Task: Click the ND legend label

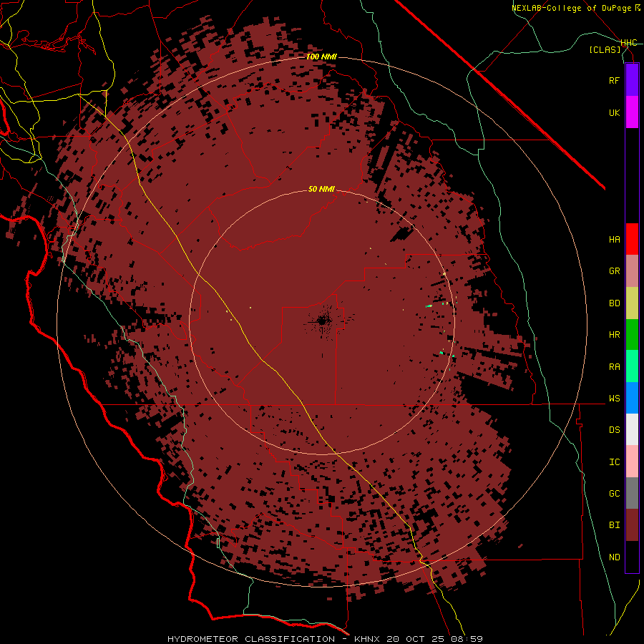Action: [x=614, y=557]
